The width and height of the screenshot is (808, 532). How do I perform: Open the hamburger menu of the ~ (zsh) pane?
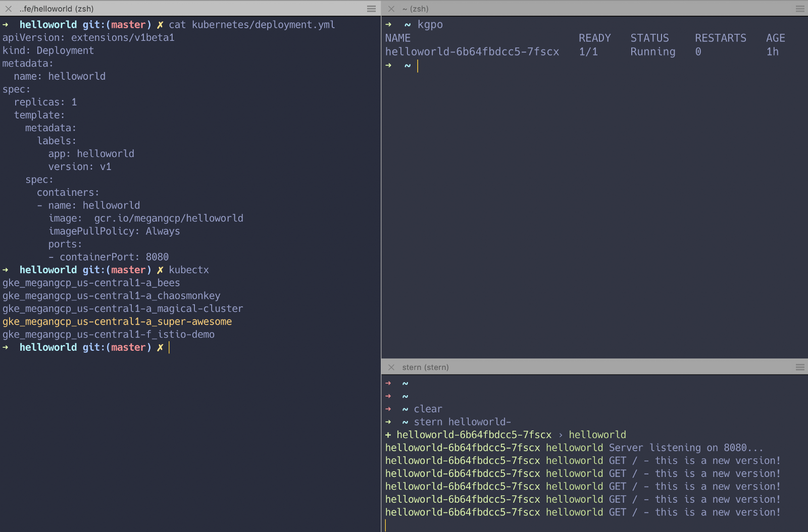click(x=800, y=9)
